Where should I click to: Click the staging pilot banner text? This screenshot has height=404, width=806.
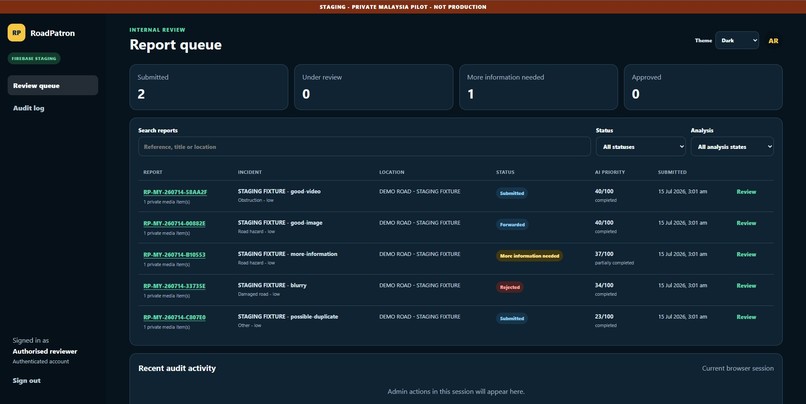pyautogui.click(x=402, y=7)
